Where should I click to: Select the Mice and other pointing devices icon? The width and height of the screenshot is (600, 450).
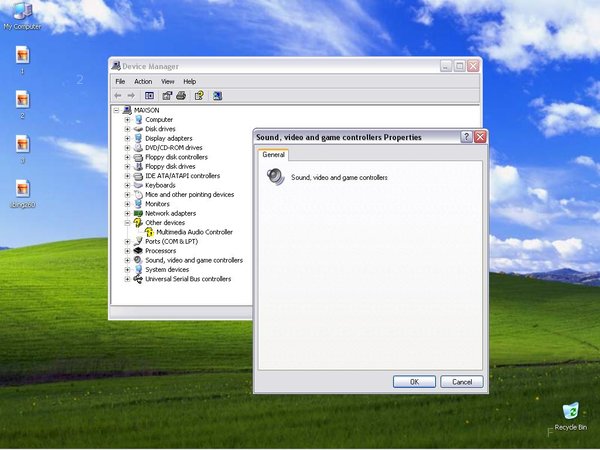pyautogui.click(x=139, y=195)
